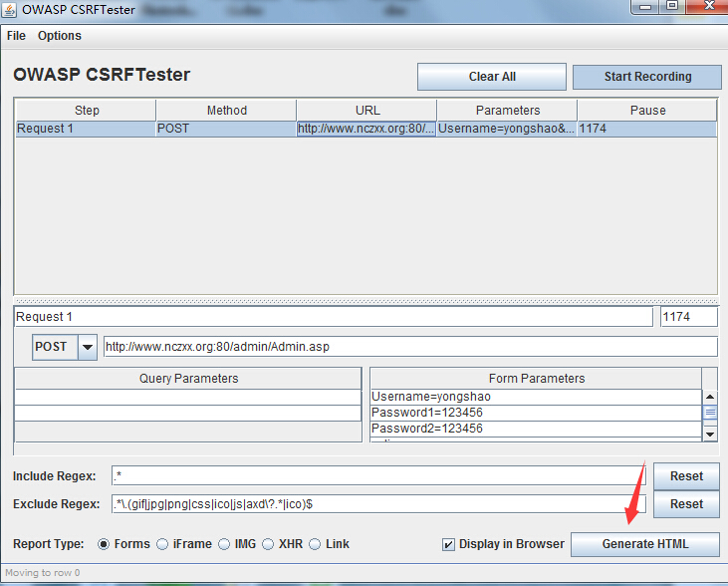Select the Password2=123456 form parameter

pos(536,429)
